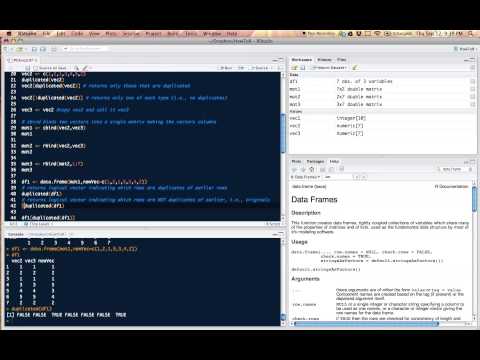Click the Console tab title
This screenshot has height=360, width=480.
pos(16,234)
